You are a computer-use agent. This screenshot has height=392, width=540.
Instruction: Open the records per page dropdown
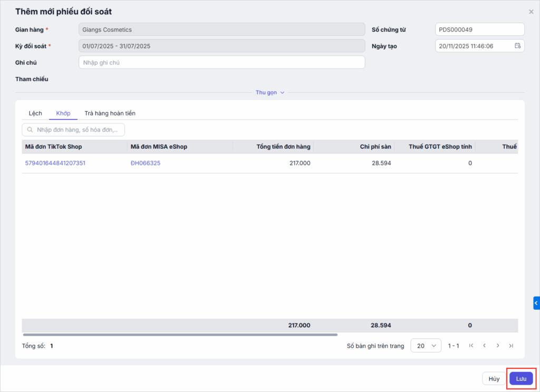426,346
